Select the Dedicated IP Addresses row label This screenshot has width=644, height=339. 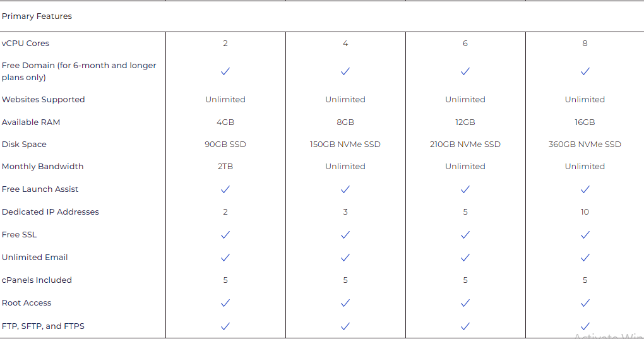coord(51,212)
